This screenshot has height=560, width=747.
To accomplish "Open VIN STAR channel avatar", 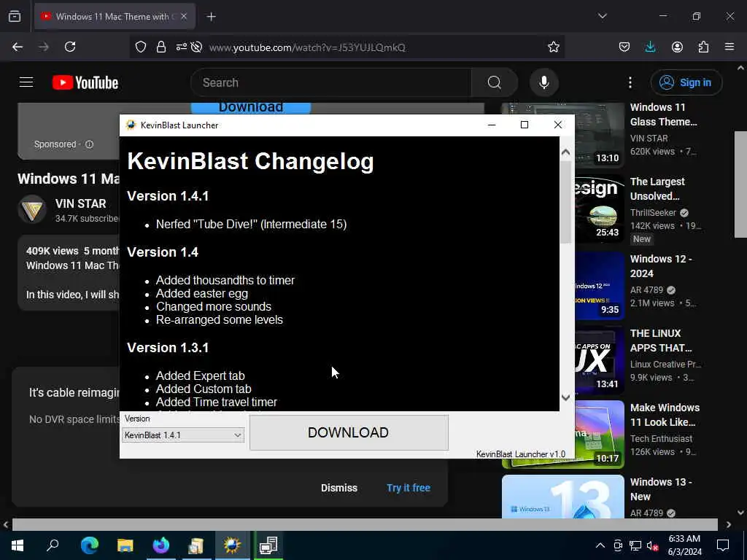I will 32,209.
